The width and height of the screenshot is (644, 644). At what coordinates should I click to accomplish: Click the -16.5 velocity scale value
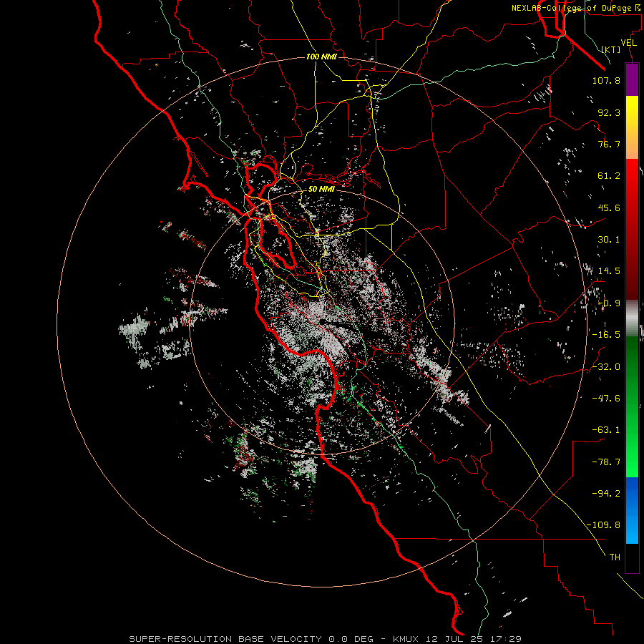(x=606, y=335)
